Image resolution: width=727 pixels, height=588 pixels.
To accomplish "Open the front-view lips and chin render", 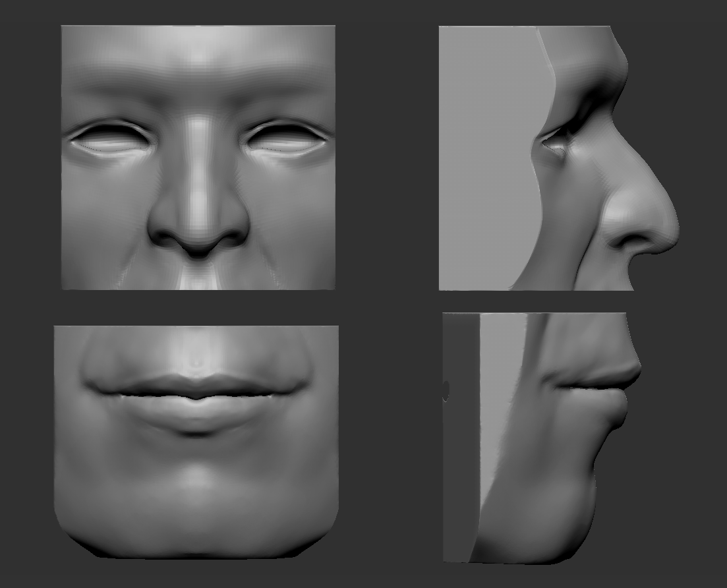I will [x=196, y=440].
